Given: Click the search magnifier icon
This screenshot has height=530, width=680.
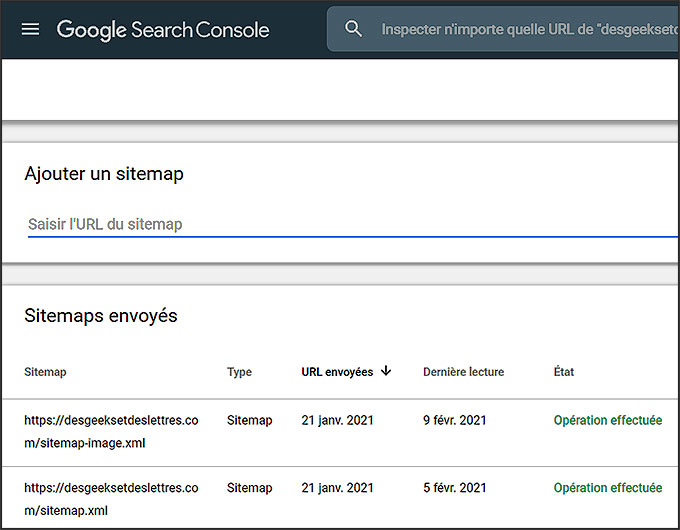Looking at the screenshot, I should coord(353,29).
